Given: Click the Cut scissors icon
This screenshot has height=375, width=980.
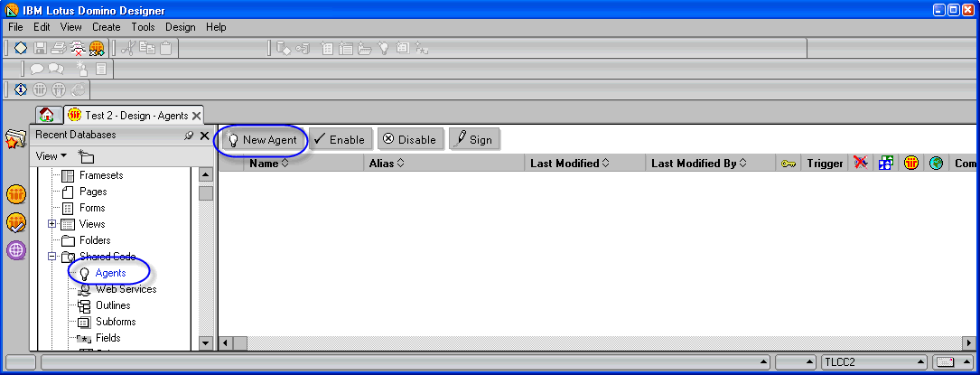Looking at the screenshot, I should click(128, 48).
